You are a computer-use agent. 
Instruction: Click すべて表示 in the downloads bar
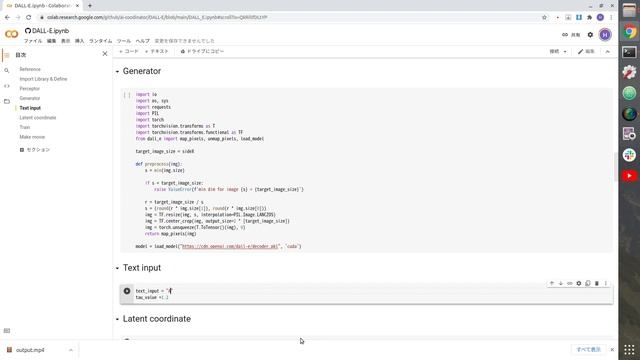tap(588, 349)
